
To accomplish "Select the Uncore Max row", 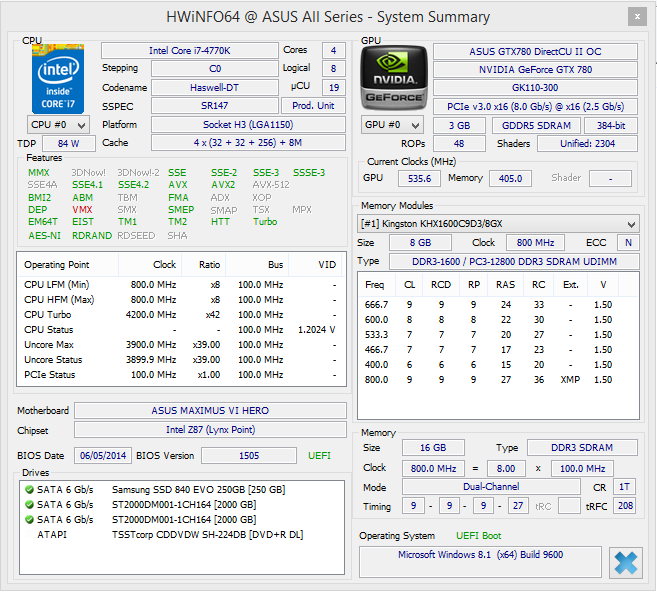I will (181, 345).
